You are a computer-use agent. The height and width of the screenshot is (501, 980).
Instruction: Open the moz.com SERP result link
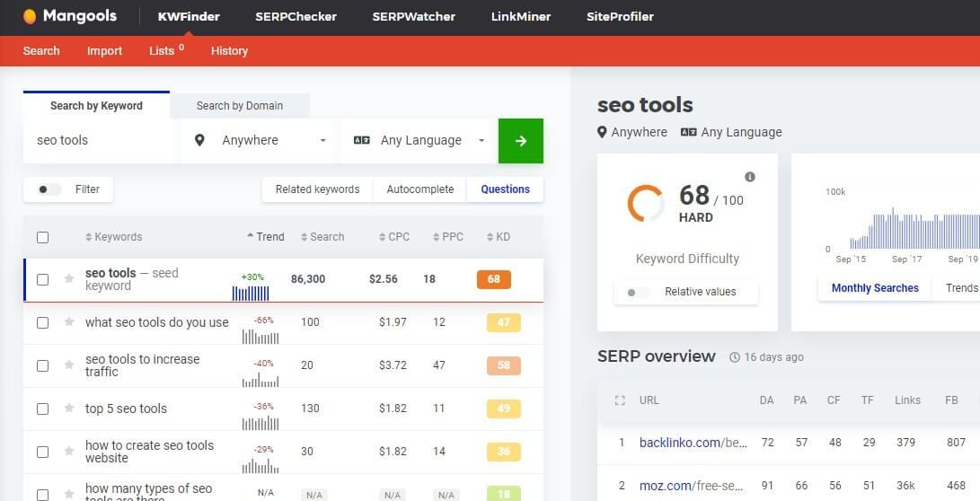[x=691, y=486]
